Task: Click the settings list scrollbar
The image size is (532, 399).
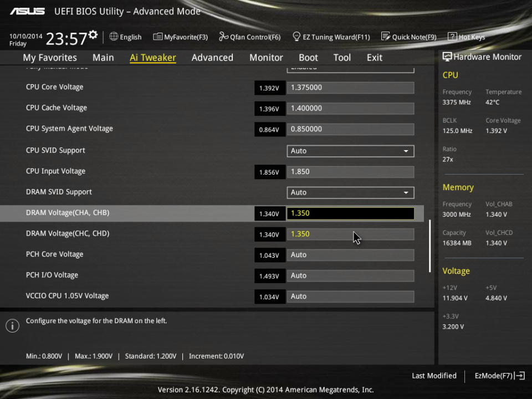Action: (430, 246)
